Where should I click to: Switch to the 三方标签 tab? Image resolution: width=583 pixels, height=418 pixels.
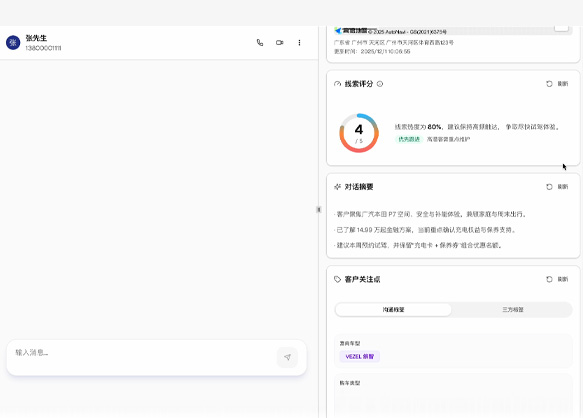point(513,310)
